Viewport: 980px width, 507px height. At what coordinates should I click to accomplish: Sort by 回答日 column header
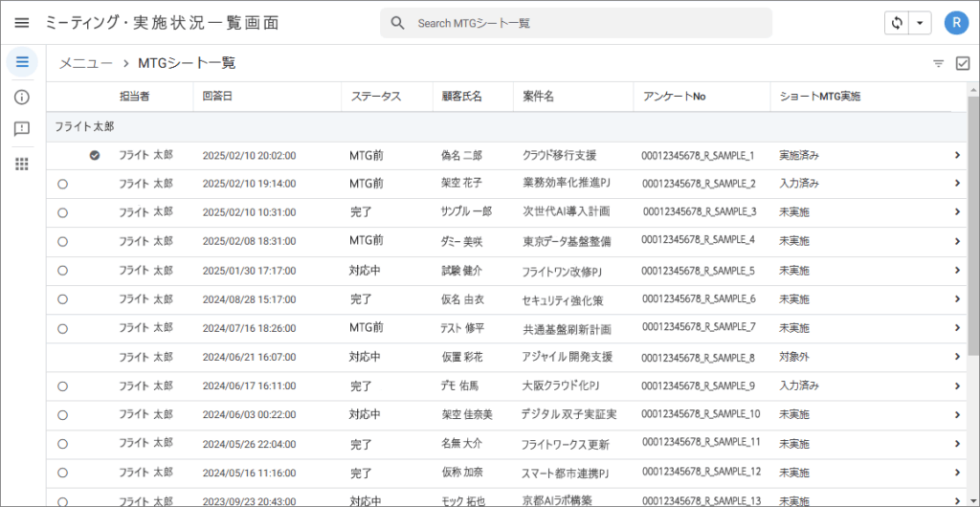coord(217,97)
